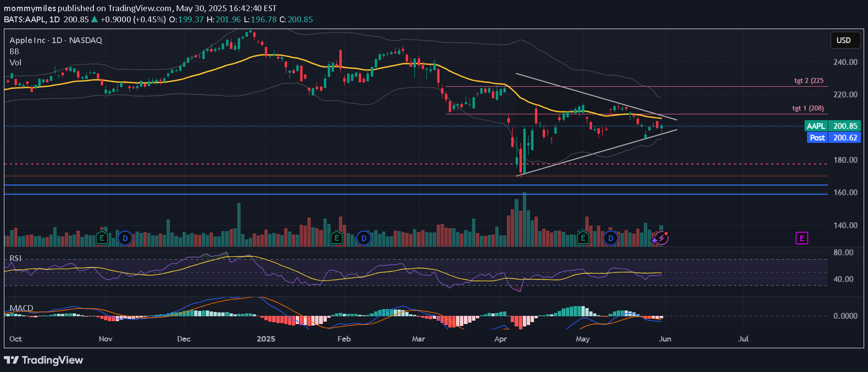Click the 140.00 price axis label

tap(845, 225)
